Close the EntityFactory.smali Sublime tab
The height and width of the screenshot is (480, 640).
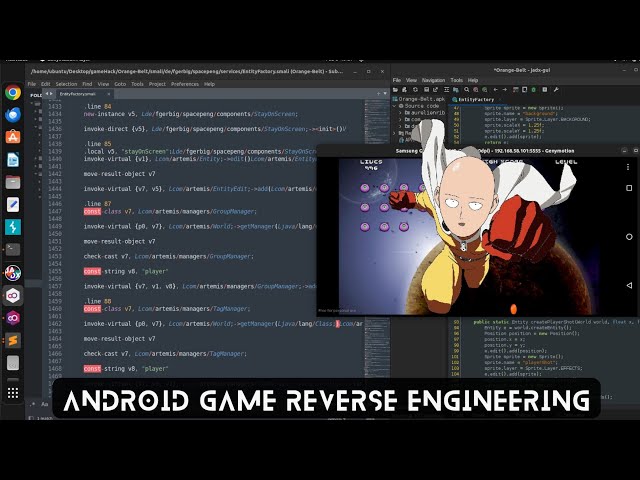coord(108,94)
